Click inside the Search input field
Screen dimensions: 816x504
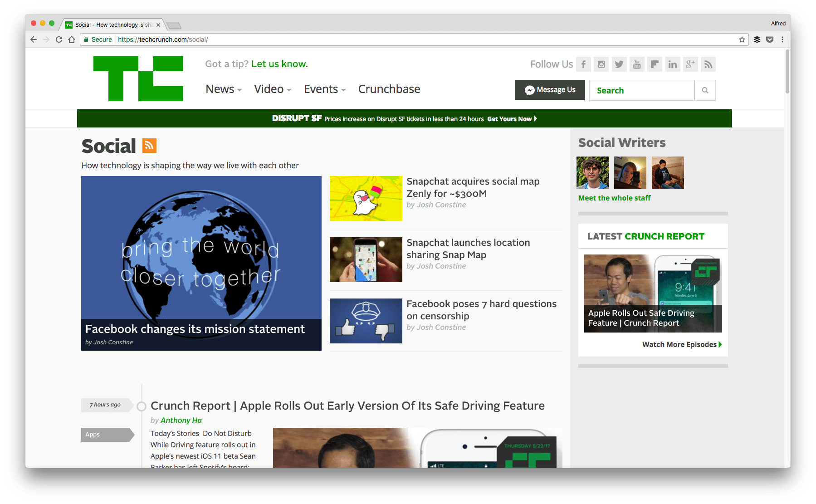641,90
